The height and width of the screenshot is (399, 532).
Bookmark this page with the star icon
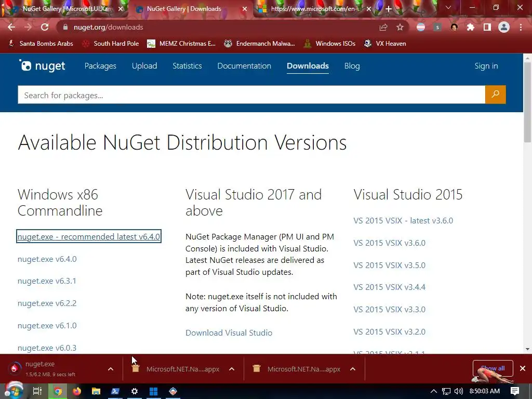[x=400, y=27]
